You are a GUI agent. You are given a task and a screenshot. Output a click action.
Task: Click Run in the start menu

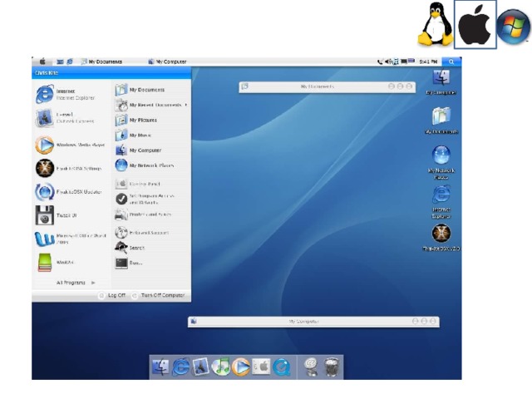(129, 263)
